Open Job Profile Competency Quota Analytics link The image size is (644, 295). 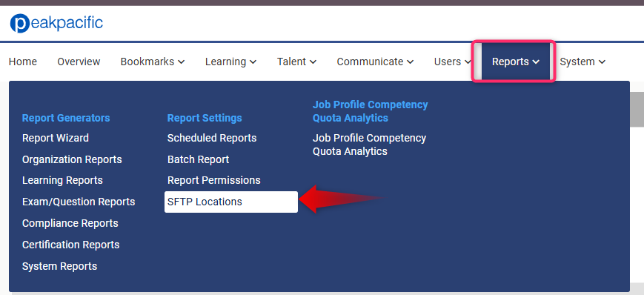pyautogui.click(x=369, y=145)
